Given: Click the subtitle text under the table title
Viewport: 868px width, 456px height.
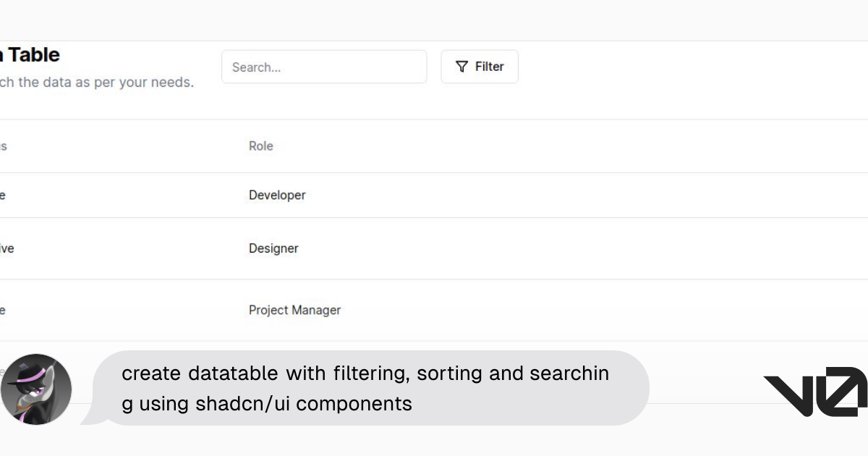Looking at the screenshot, I should click(96, 82).
